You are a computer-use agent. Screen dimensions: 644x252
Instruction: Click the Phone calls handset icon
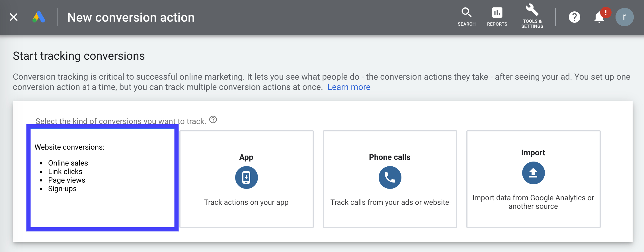coord(390,177)
